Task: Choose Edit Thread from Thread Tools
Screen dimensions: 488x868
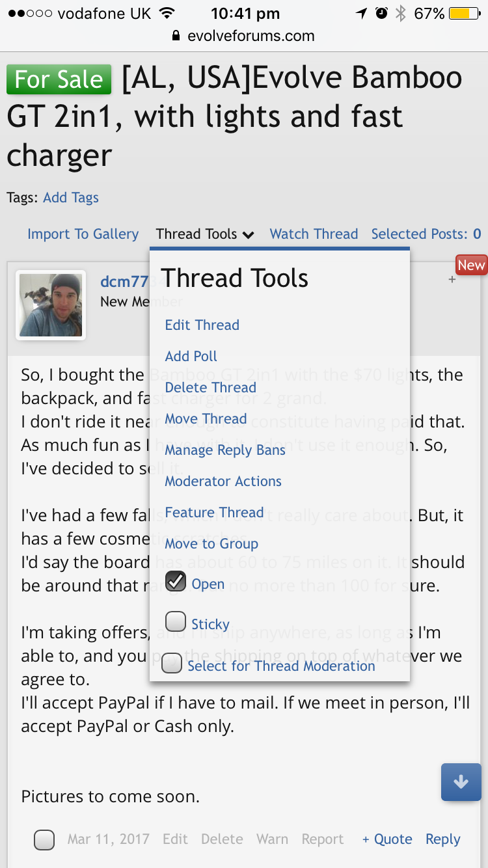Action: 202,325
